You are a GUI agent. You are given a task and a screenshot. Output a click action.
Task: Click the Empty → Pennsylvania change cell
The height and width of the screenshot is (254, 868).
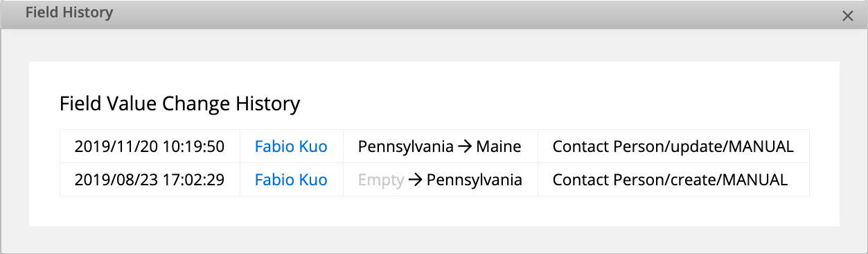point(441,180)
